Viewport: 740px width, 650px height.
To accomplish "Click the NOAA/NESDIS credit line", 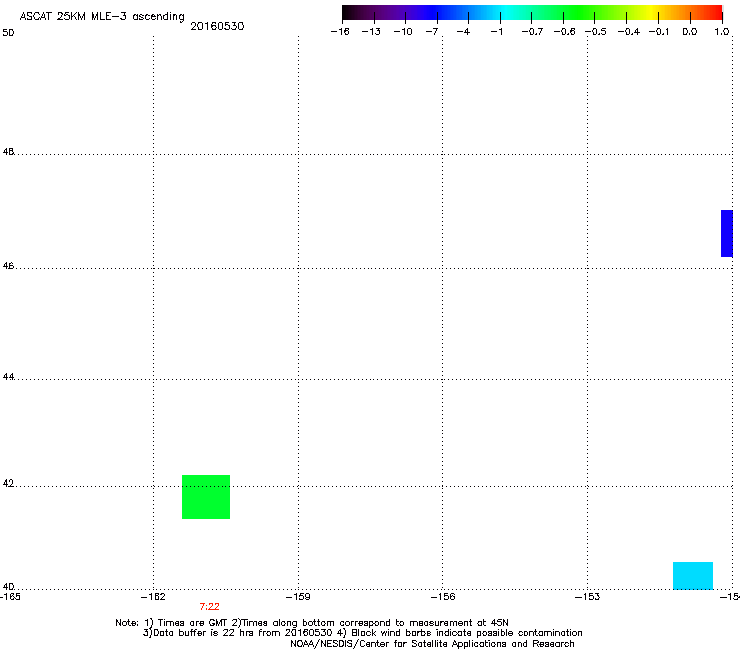I will 432,644.
